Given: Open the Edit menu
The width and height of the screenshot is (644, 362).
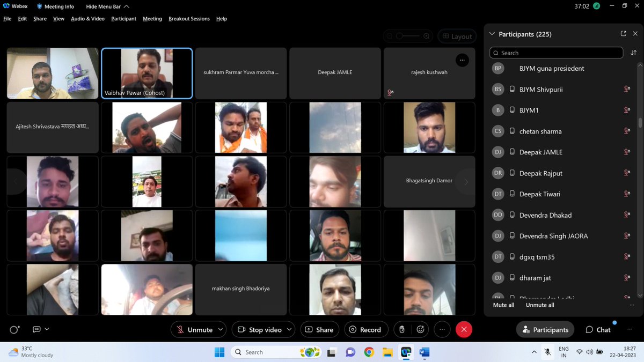Looking at the screenshot, I should 23,19.
